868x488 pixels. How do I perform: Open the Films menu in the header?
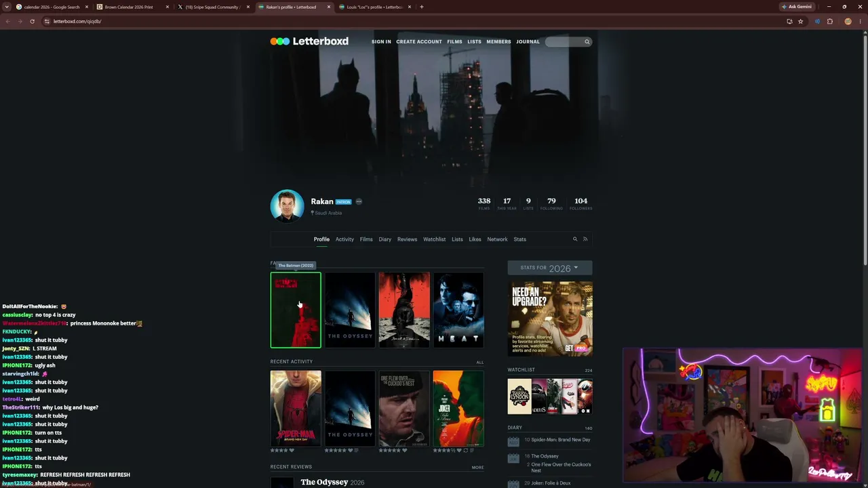(454, 42)
